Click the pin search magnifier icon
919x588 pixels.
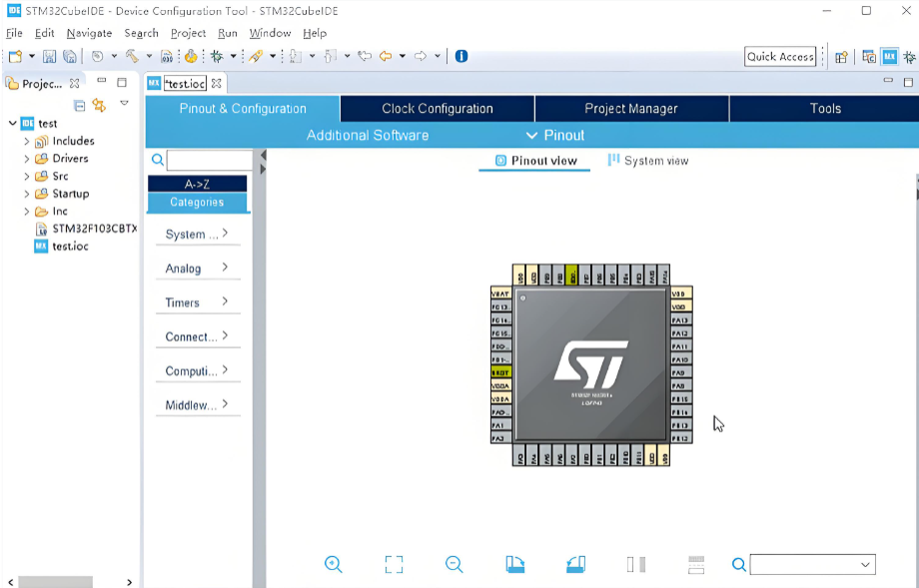point(738,565)
